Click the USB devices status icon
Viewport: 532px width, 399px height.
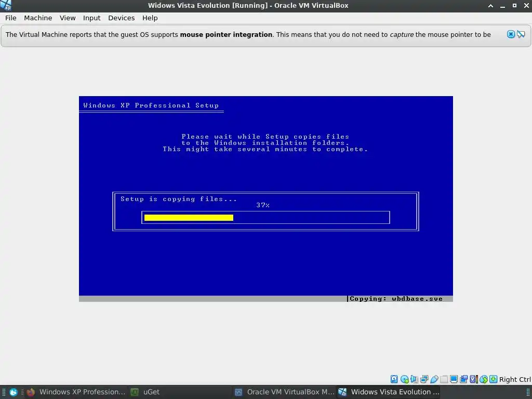click(x=434, y=379)
